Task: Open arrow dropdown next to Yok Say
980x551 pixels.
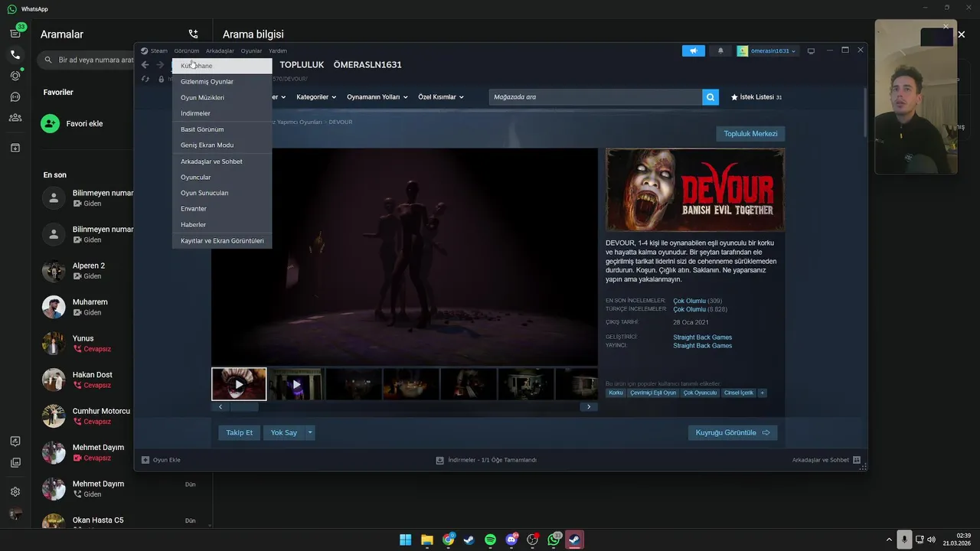Action: pos(310,432)
